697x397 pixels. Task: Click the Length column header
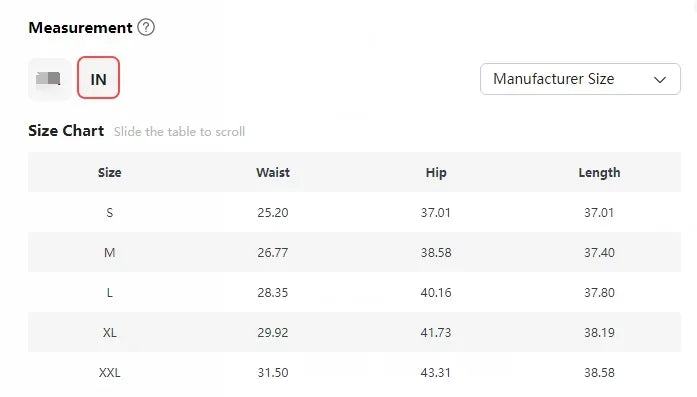(599, 172)
